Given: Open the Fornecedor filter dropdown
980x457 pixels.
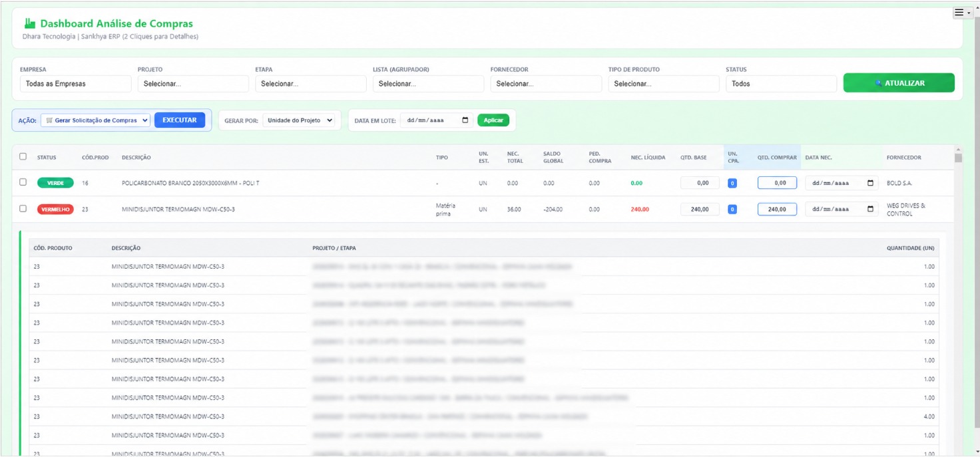Looking at the screenshot, I should pyautogui.click(x=546, y=84).
